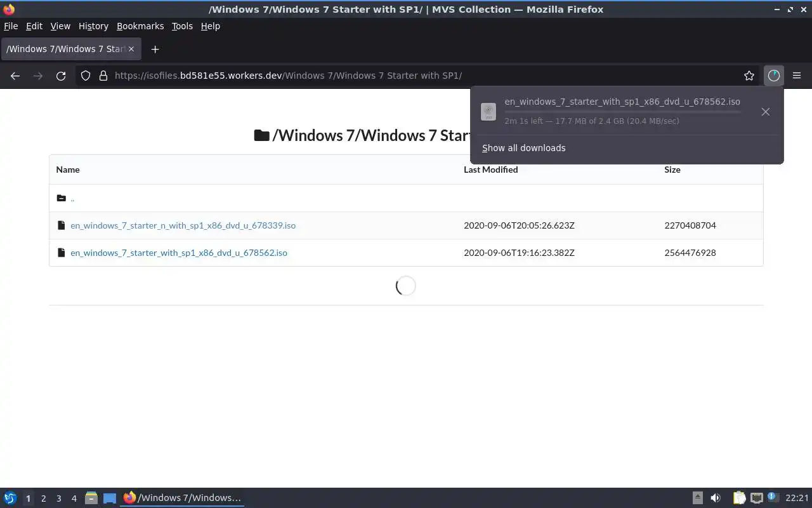
Task: Click the forward navigation arrow
Action: (38, 76)
